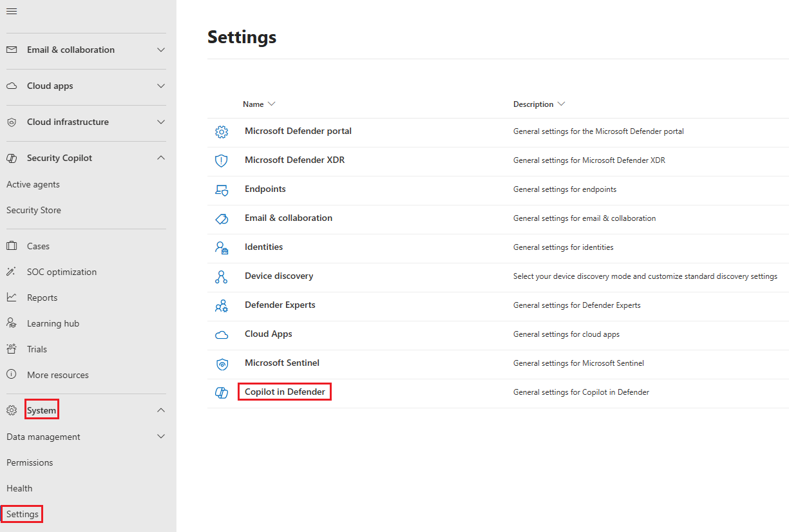The width and height of the screenshot is (789, 532).
Task: Click the Identities person icon
Action: point(222,248)
